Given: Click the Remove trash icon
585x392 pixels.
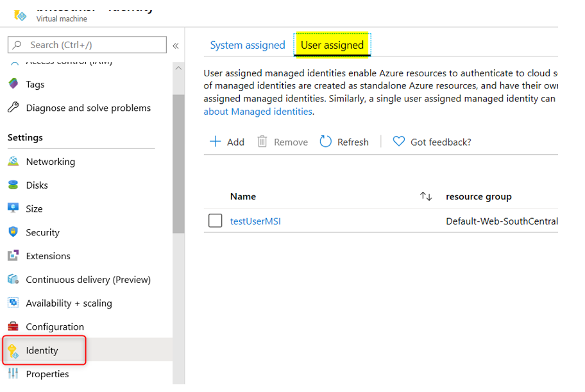Looking at the screenshot, I should tap(262, 142).
